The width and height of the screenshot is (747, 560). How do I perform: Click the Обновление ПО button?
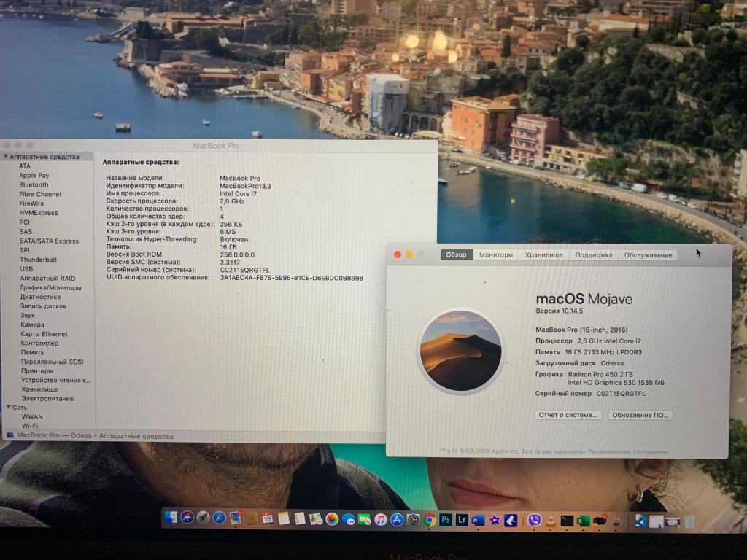coord(640,415)
